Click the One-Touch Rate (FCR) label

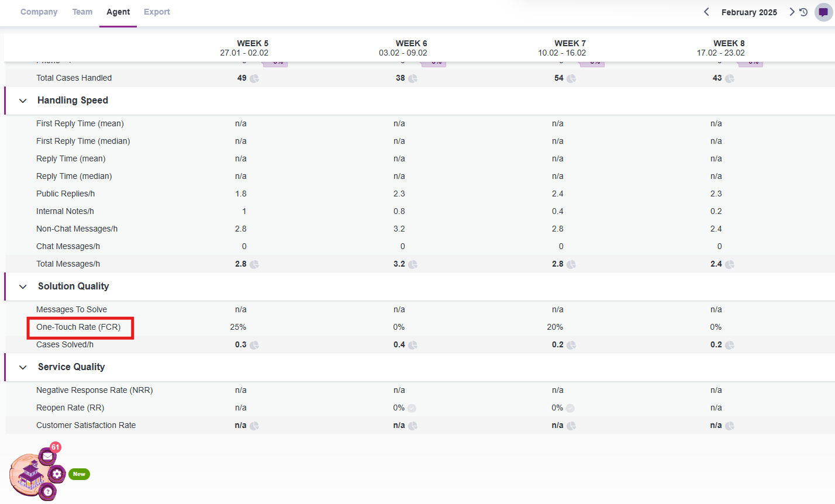[78, 327]
